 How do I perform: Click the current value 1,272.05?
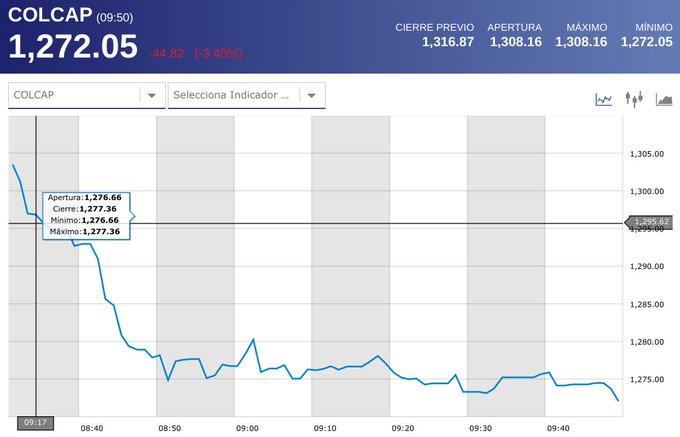[x=73, y=46]
